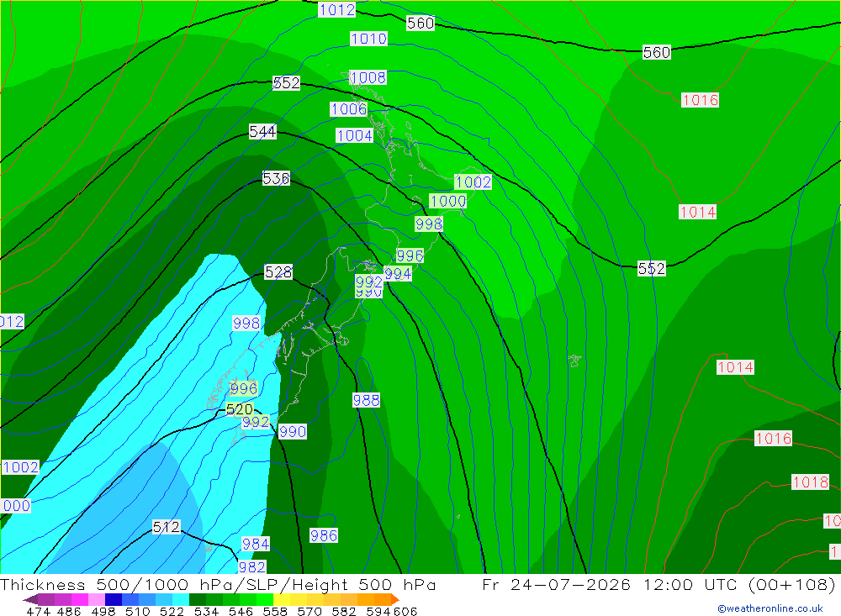Click the black 528 height contour label

point(278,272)
